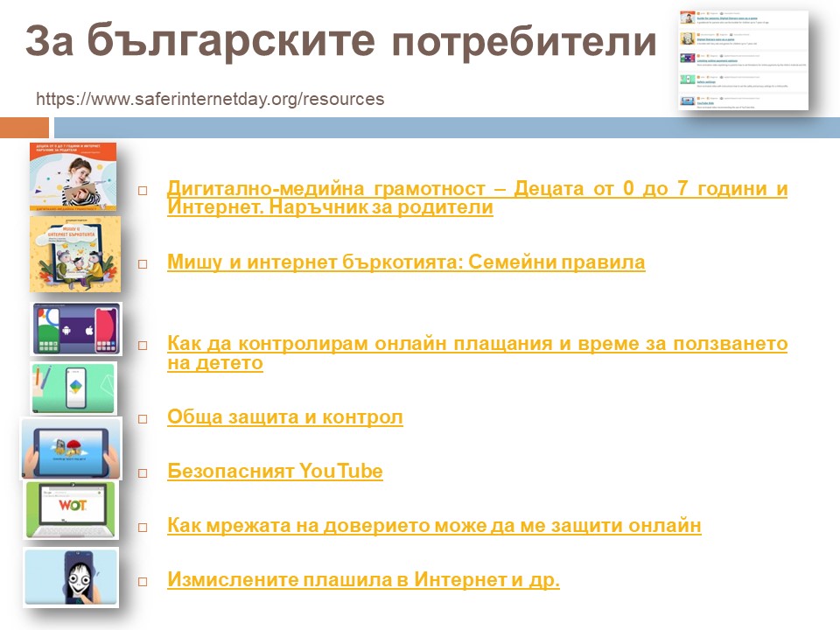Open the Дигитално-медийна грамотност parents' guide link

click(477, 197)
